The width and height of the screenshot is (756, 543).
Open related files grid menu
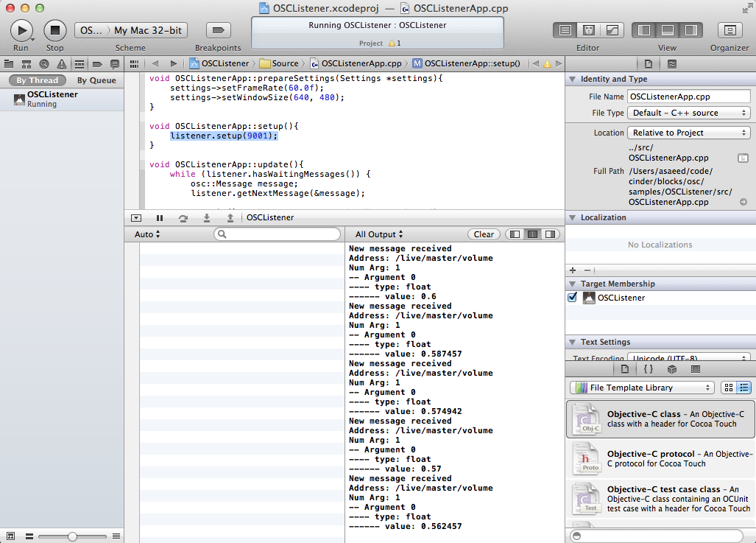click(x=135, y=63)
